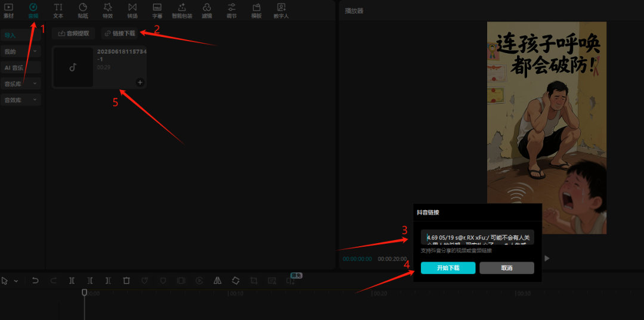This screenshot has height=320, width=644.
Task: Click the 00:29 clip duration label
Action: 104,67
